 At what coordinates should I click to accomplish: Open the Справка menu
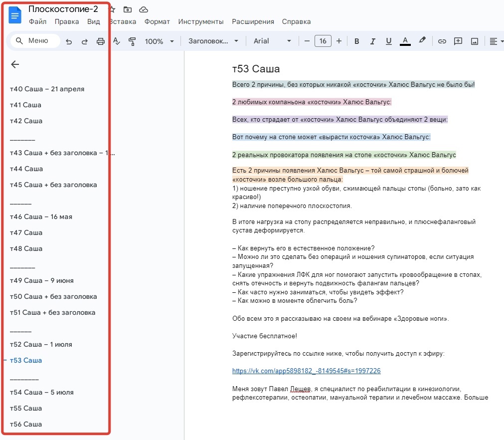(296, 21)
